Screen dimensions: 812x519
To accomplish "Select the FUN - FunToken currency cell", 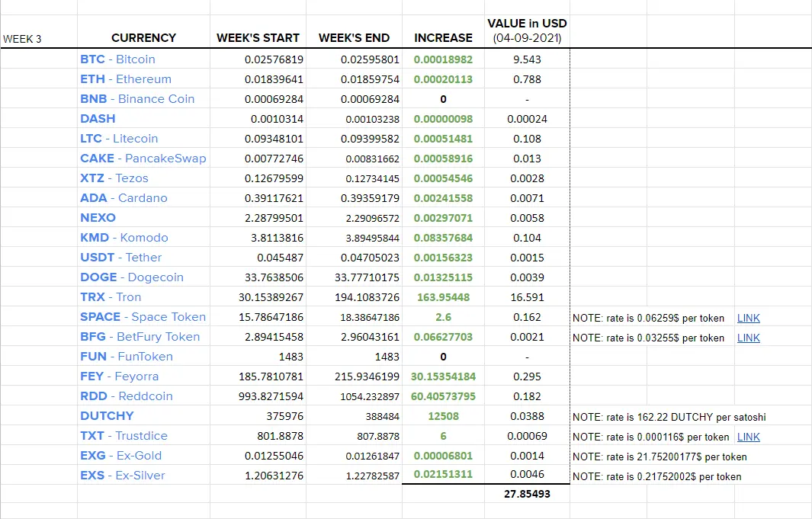I will (x=143, y=356).
